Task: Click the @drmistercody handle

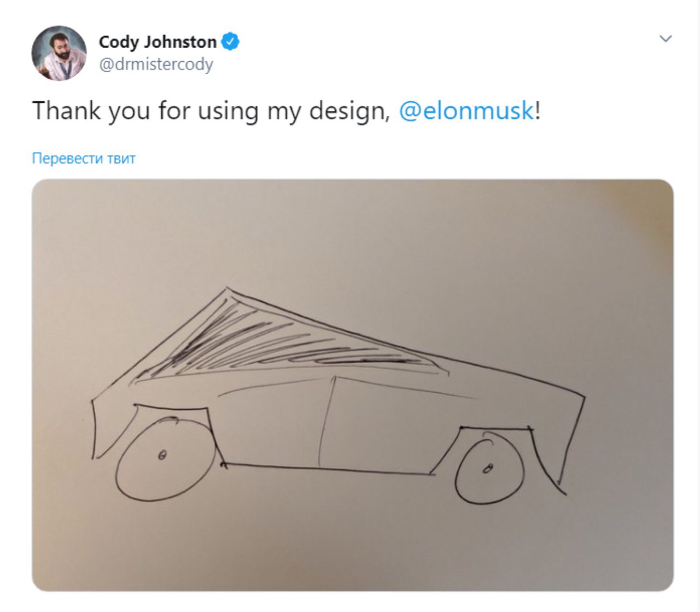Action: [156, 65]
